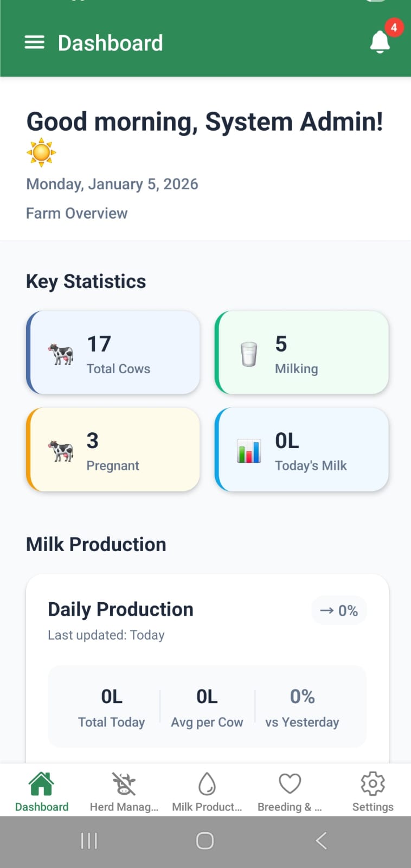Tap the Milk Production droplet icon
411x868 pixels.
click(207, 783)
